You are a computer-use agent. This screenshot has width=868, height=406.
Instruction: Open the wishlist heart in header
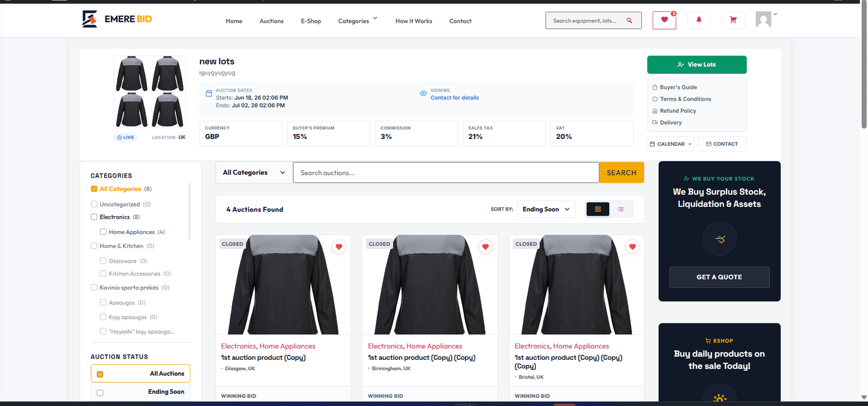pyautogui.click(x=664, y=20)
